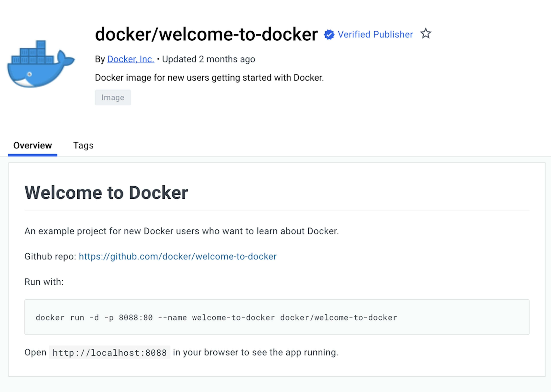Click the image description under publisher line
Screen dimensions: 551x392
(x=209, y=78)
